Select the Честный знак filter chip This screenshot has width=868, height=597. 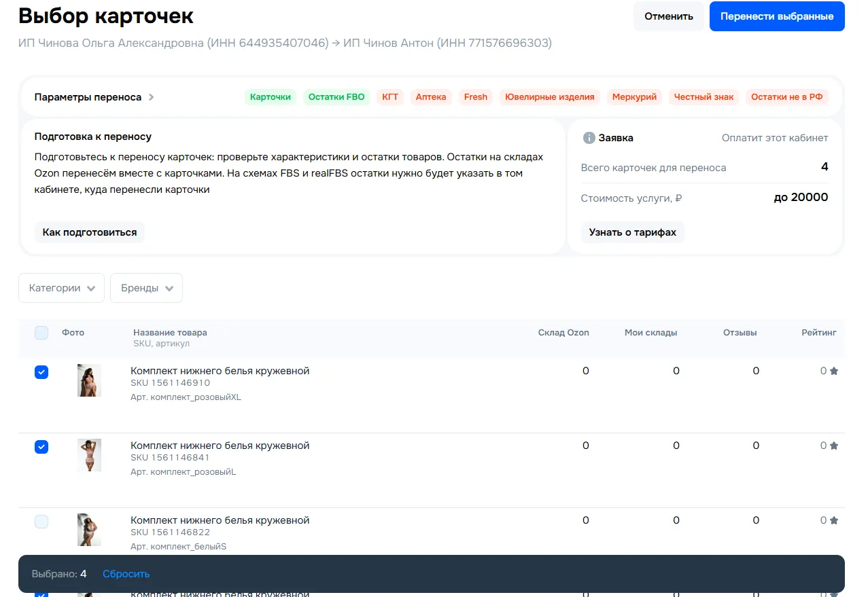[x=704, y=96]
